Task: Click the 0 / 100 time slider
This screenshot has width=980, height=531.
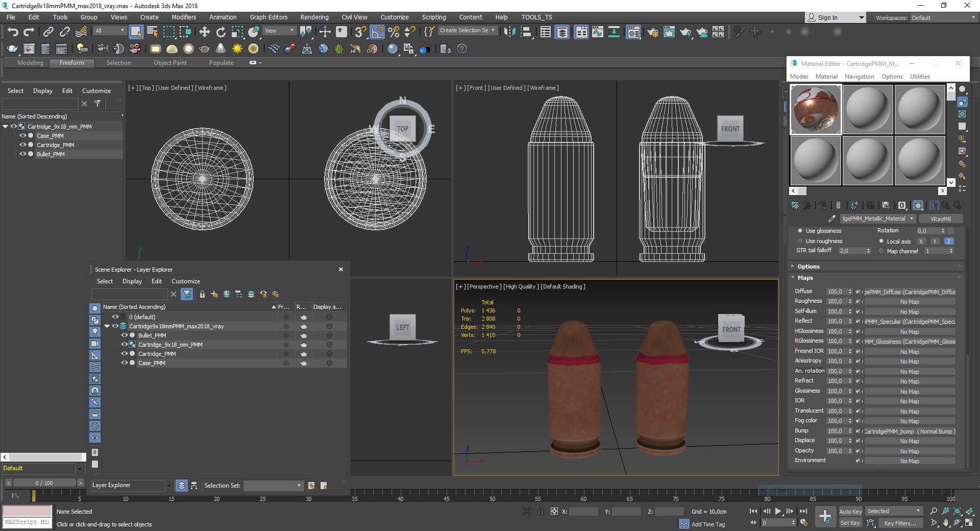Action: coord(44,483)
